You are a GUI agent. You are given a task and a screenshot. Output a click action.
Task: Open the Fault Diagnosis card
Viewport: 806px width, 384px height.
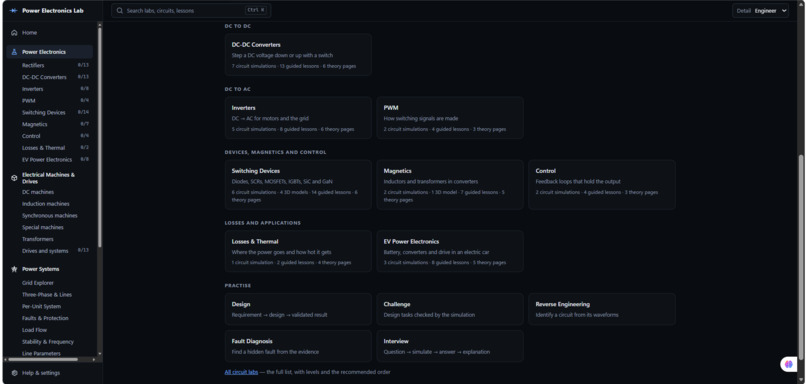298,346
